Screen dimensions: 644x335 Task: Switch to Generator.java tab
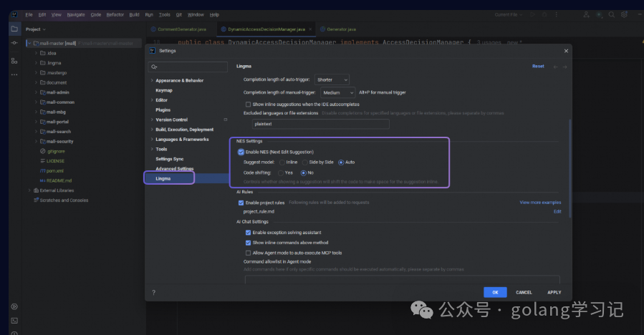click(338, 29)
